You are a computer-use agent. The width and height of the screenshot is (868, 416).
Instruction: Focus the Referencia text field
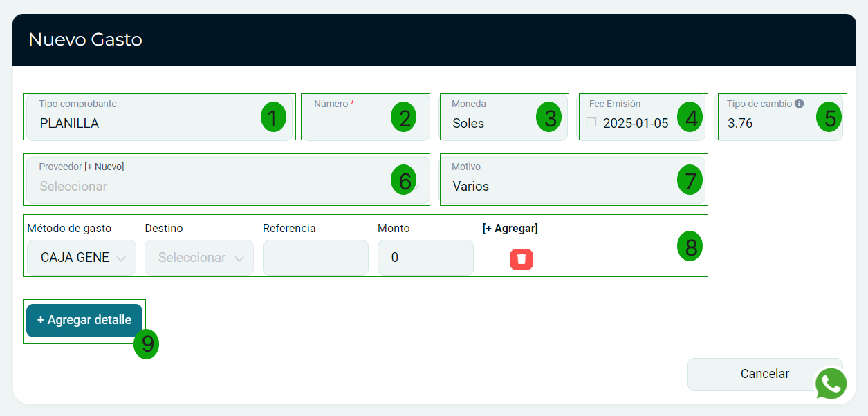[x=315, y=258]
